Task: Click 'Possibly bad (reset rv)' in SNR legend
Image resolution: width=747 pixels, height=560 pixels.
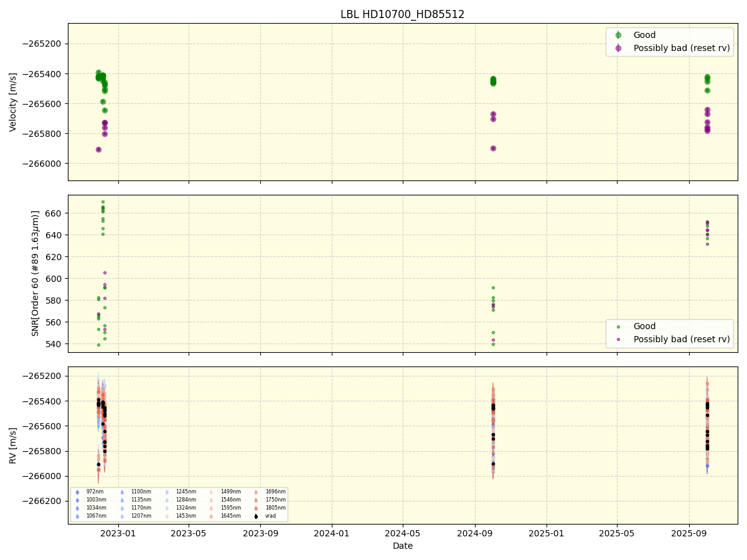Action: coord(682,339)
